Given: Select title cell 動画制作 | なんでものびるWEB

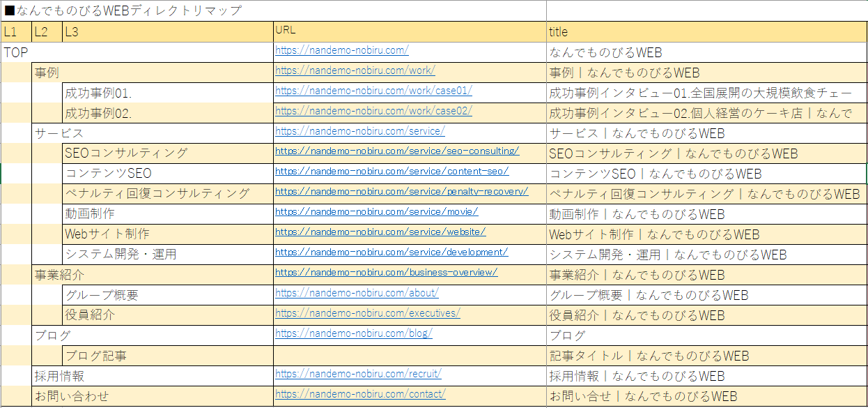Looking at the screenshot, I should click(707, 214).
